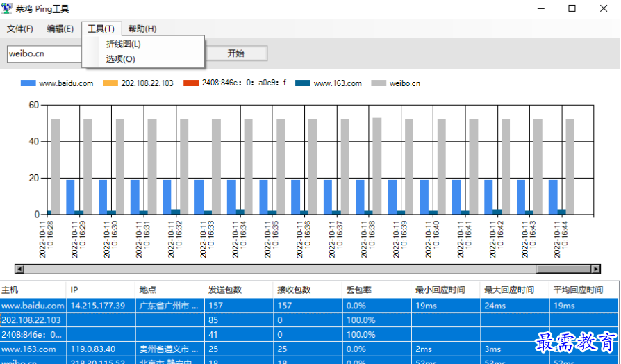
Task: Focus the weibo.cn host input field
Action: pos(44,53)
